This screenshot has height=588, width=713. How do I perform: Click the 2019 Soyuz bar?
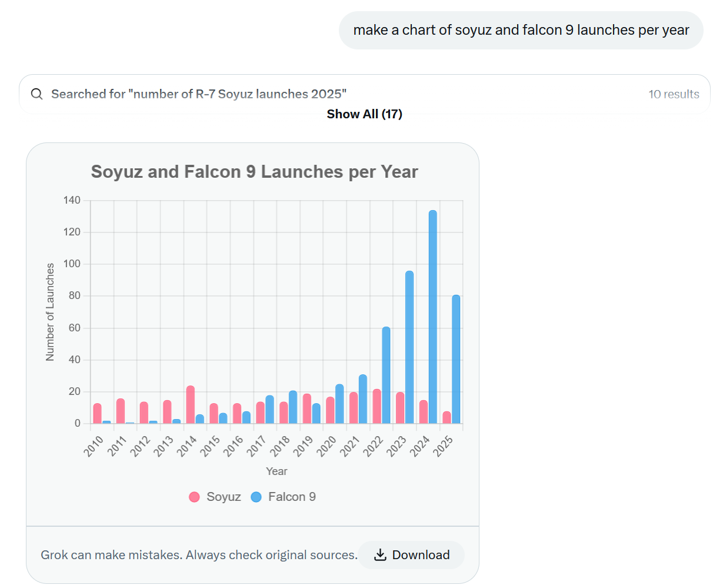(307, 408)
